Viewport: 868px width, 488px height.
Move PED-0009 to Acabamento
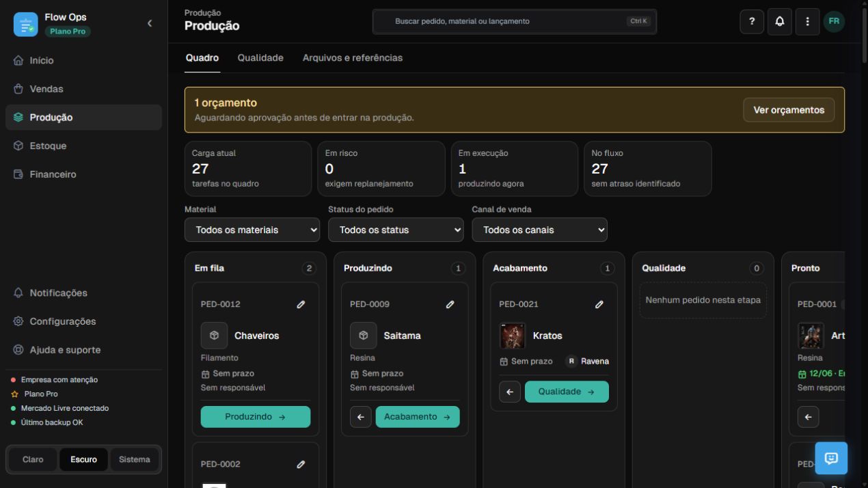click(418, 417)
